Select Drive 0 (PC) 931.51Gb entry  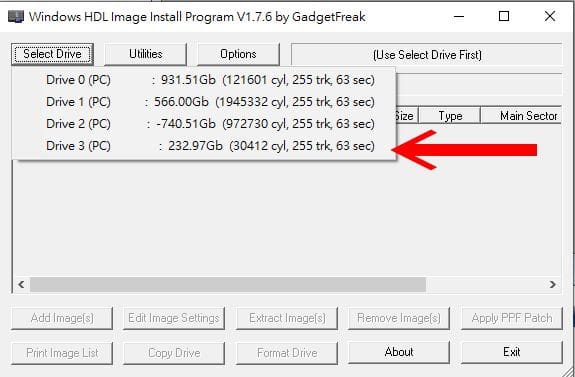click(x=204, y=80)
